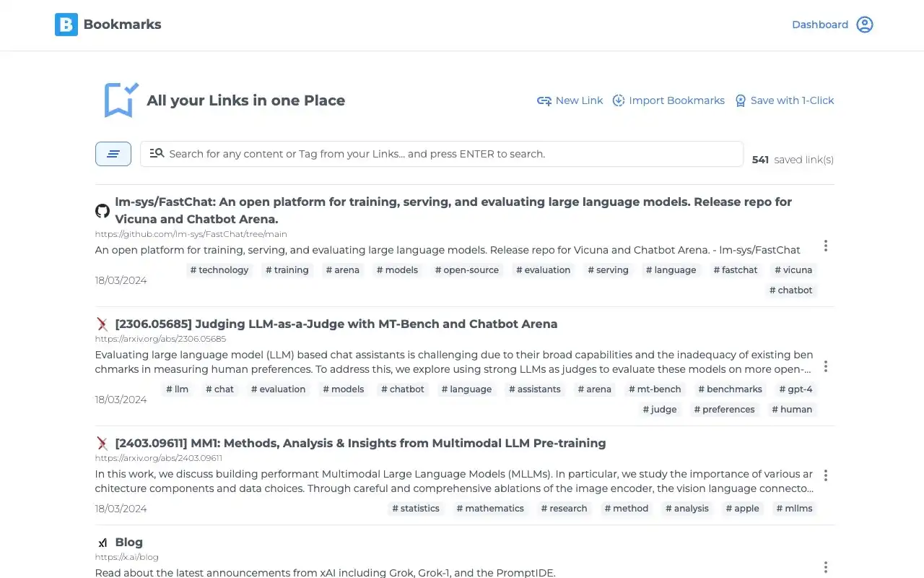Image resolution: width=924 pixels, height=578 pixels.
Task: Select the mathematics tag
Action: tap(490, 509)
